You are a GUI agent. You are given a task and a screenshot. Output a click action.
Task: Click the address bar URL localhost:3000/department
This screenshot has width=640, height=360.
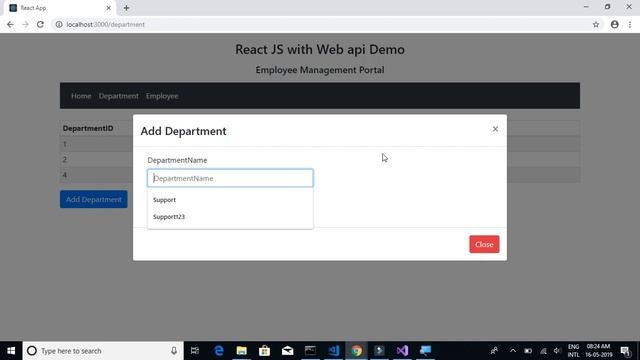tap(105, 24)
